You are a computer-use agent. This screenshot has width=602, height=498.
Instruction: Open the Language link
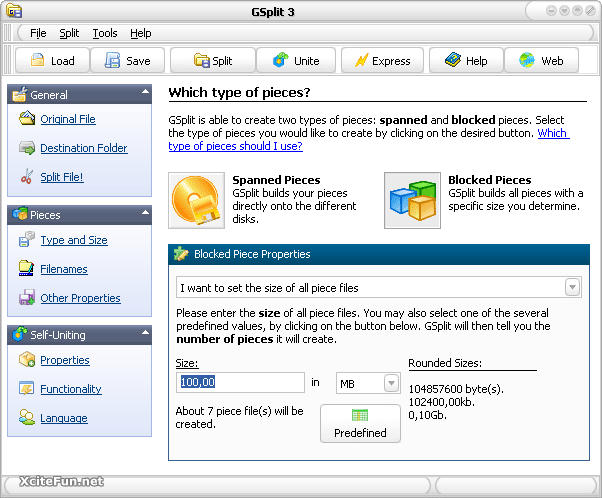[64, 418]
